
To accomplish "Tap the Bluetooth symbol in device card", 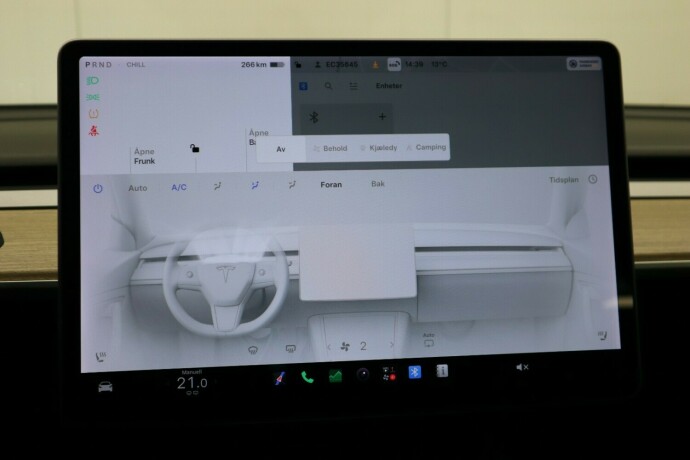I will pyautogui.click(x=314, y=118).
